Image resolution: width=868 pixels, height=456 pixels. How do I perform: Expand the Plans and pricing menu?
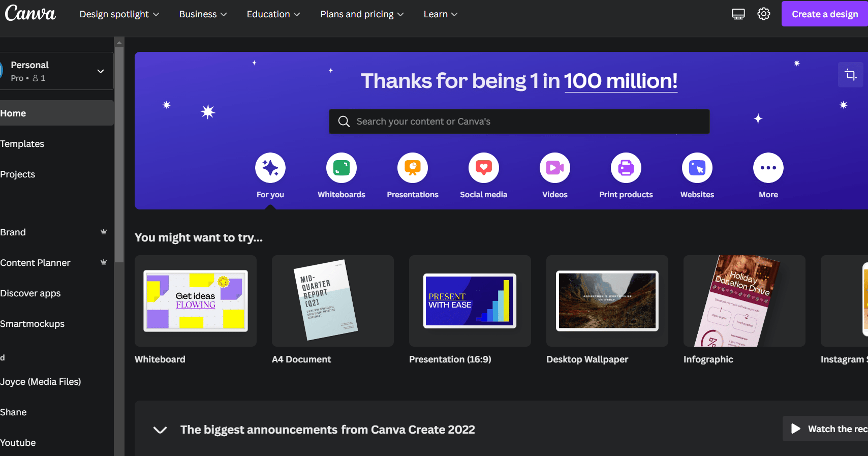(362, 14)
